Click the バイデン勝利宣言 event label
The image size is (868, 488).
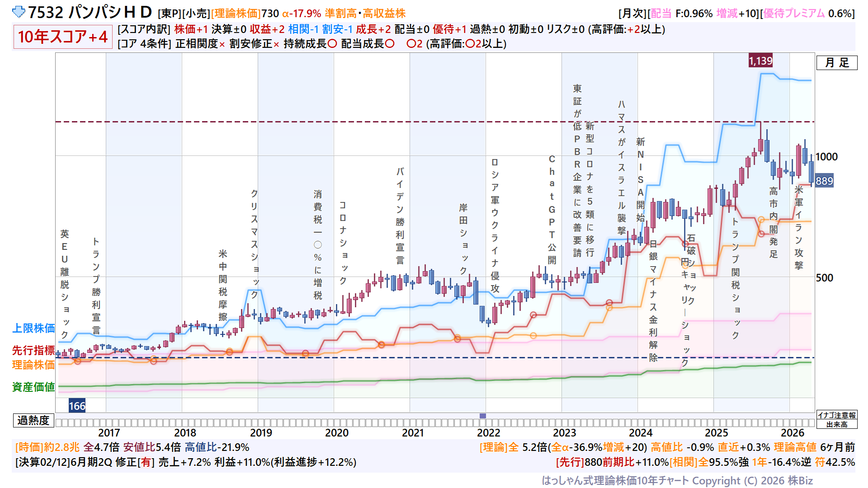pos(400,216)
